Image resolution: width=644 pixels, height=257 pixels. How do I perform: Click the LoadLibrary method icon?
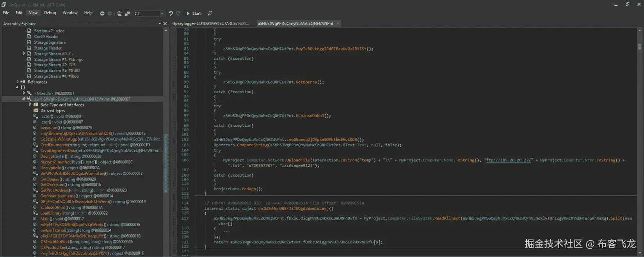(x=36, y=213)
